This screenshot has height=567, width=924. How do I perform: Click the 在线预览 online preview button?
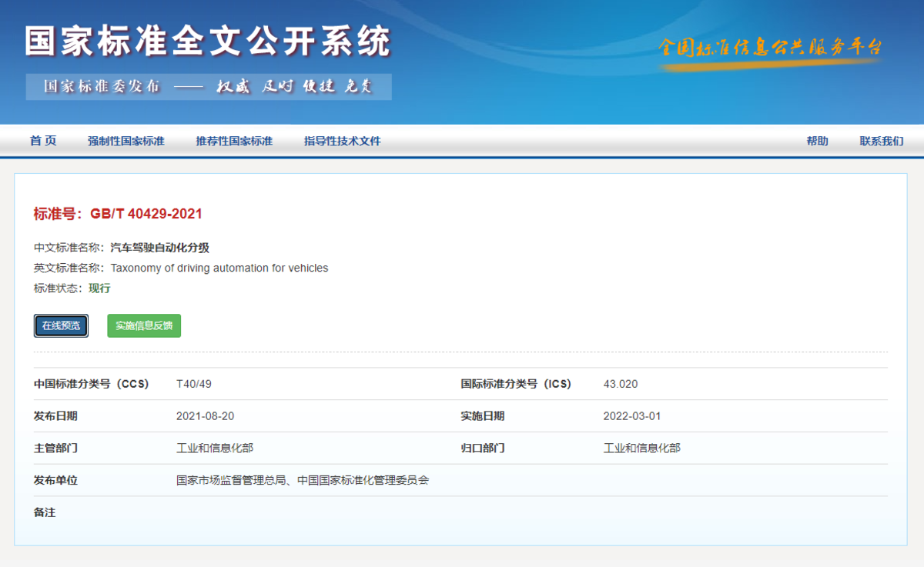61,325
